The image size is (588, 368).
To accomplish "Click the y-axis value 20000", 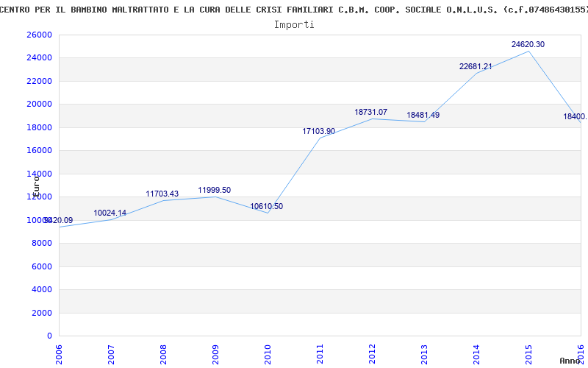I will 39,104.
